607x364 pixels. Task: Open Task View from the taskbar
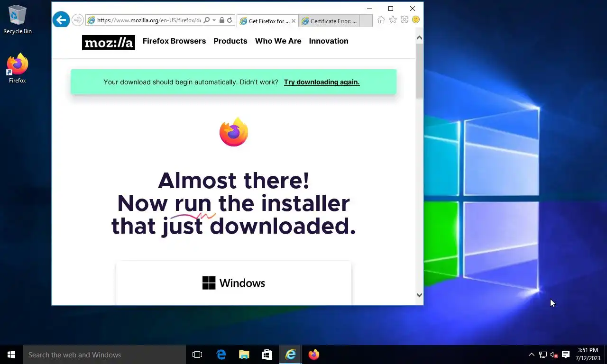[x=197, y=355]
